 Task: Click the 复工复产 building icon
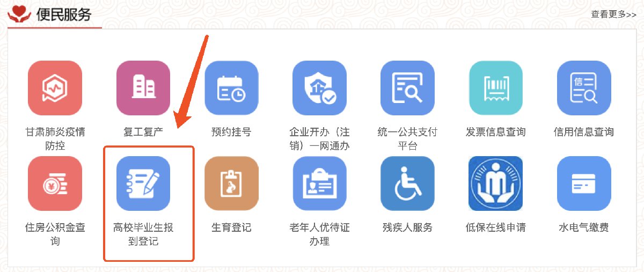pos(143,88)
